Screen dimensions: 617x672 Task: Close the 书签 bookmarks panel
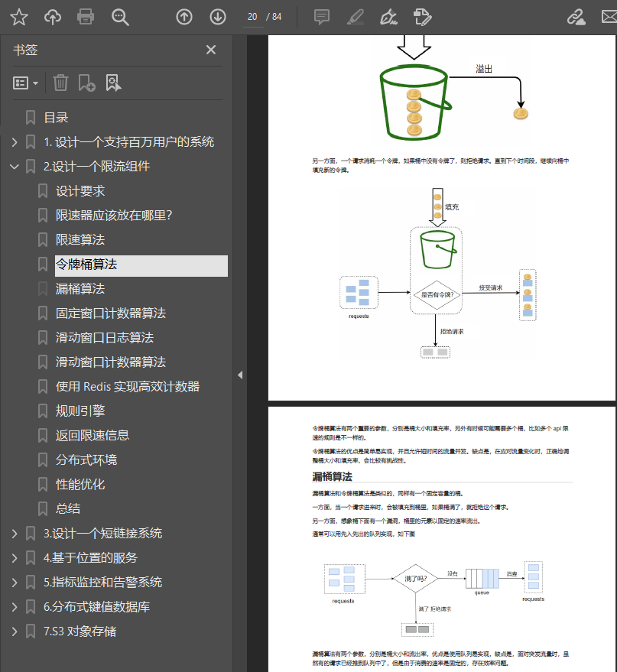pos(211,50)
